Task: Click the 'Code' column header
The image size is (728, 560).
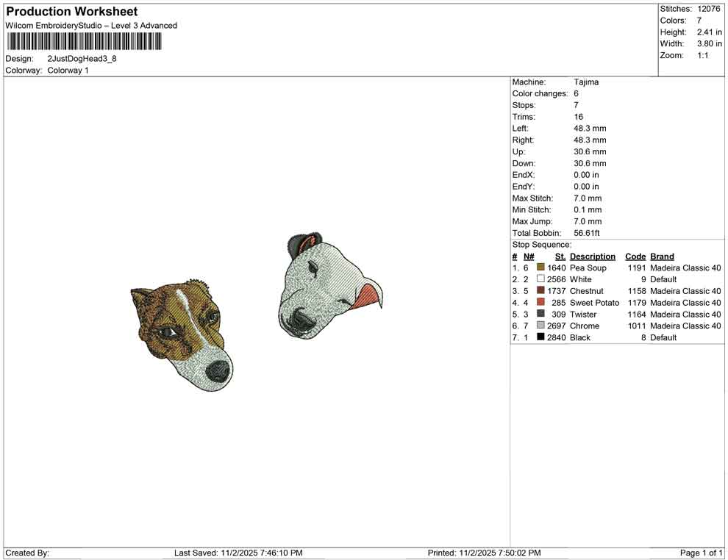Action: (x=635, y=256)
